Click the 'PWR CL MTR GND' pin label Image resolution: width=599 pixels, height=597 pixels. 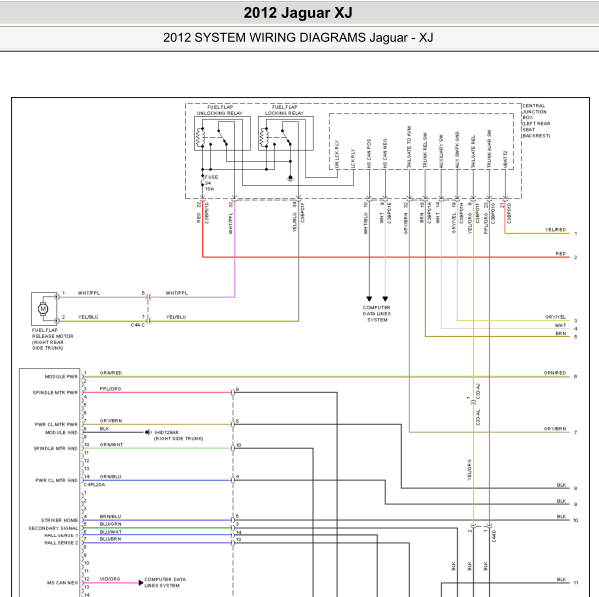pyautogui.click(x=57, y=480)
